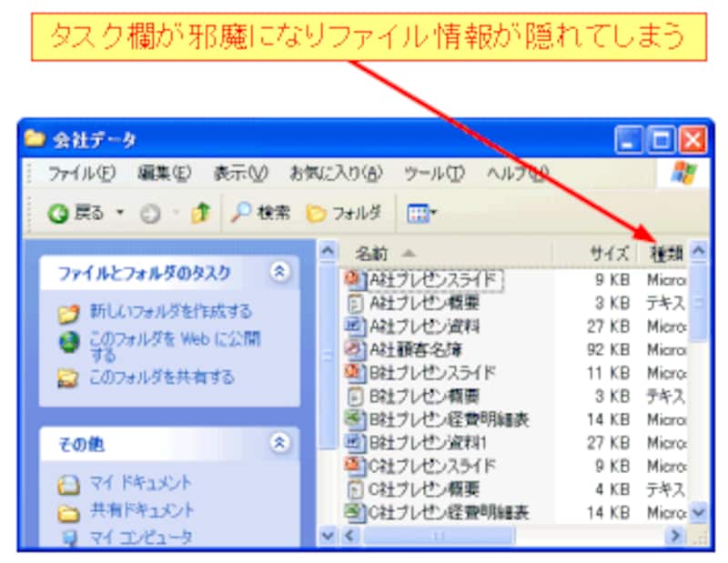This screenshot has width=728, height=563.
Task: Click the icon of B社プレゼン経費明細表 spreadsheet
Action: pyautogui.click(x=355, y=419)
